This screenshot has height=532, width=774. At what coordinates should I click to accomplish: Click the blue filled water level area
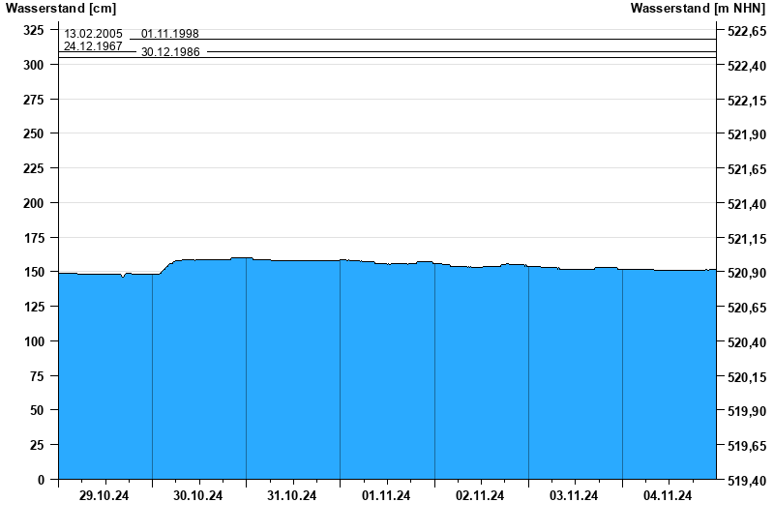coord(387,377)
